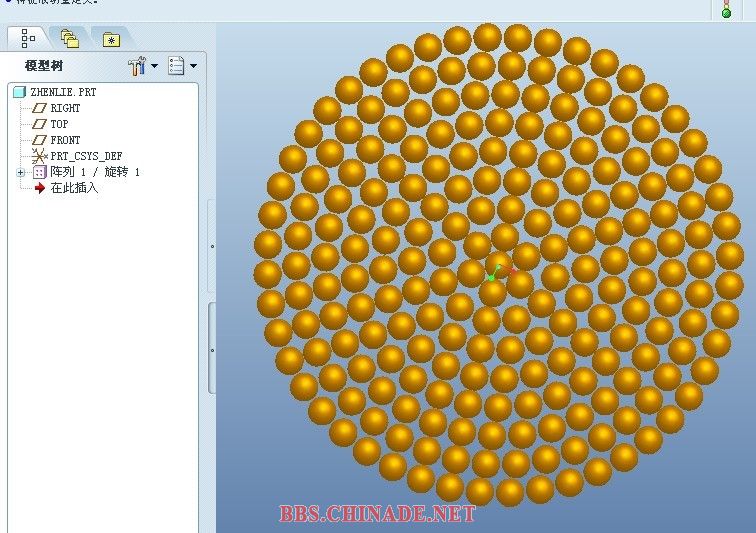Screen dimensions: 756x533
Task: Click the model tree Show list icon
Action: tap(176, 66)
